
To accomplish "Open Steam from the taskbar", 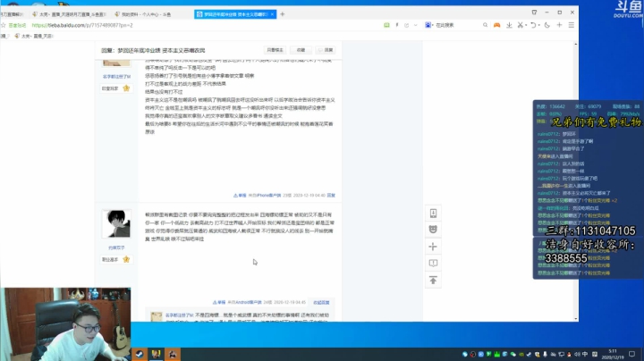I will pyautogui.click(x=140, y=354).
